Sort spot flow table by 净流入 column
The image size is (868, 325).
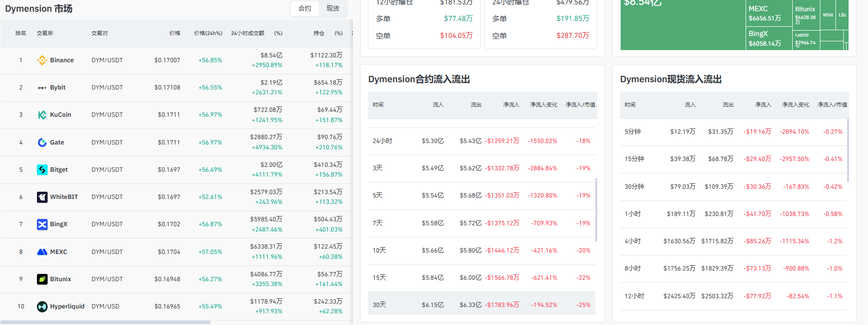763,105
